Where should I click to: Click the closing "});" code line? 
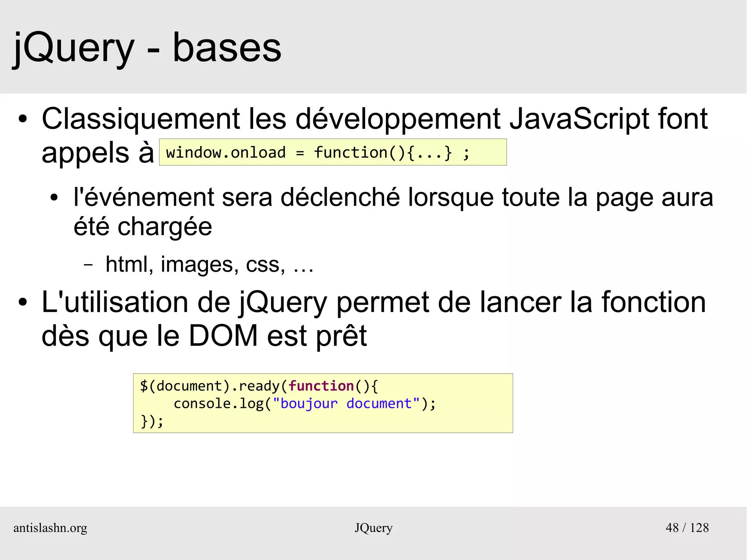pos(152,421)
